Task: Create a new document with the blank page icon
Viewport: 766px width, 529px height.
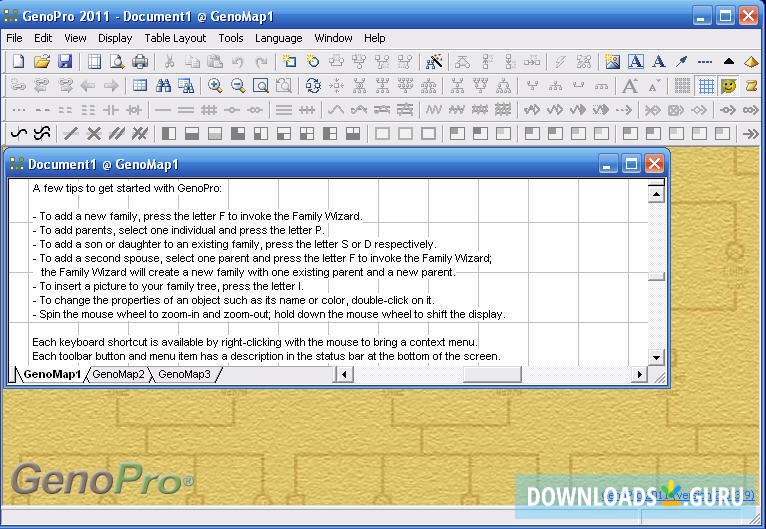Action: point(19,62)
